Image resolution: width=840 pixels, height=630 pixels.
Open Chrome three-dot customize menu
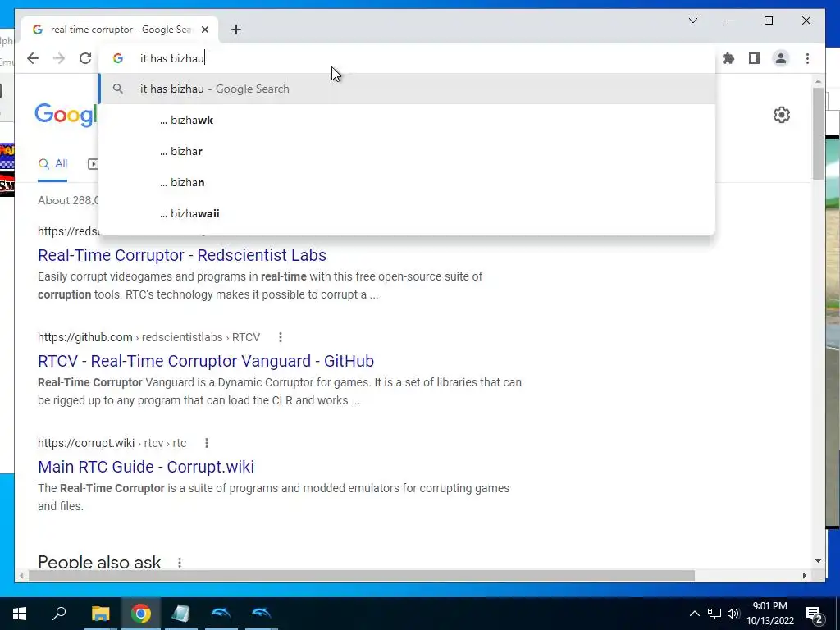807,58
